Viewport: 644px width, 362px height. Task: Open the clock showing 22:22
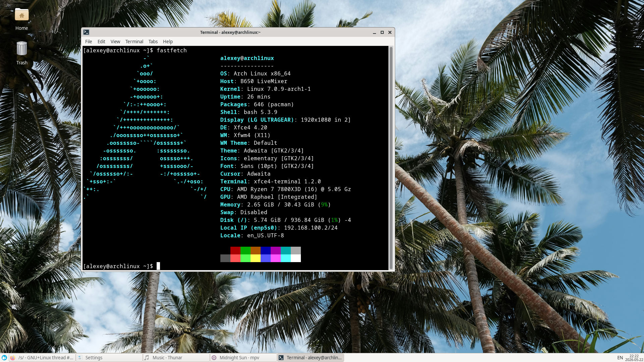(634, 358)
